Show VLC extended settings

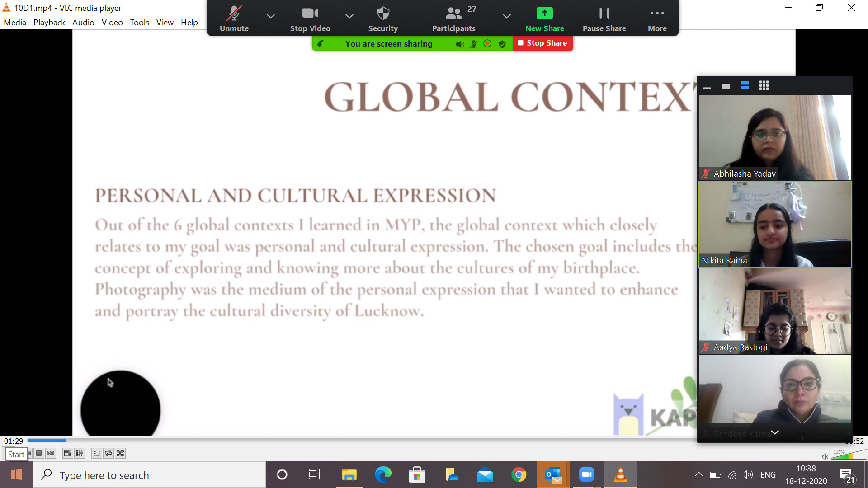(80, 453)
